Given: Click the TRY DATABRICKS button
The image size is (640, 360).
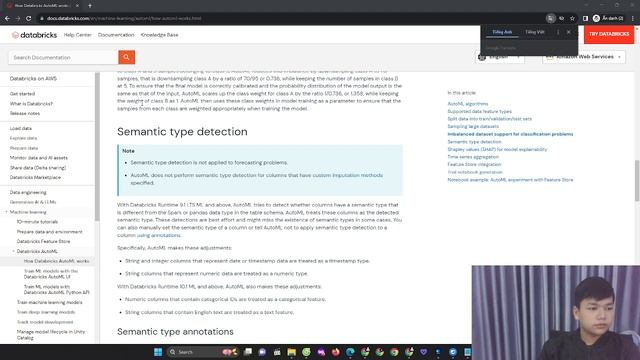Looking at the screenshot, I should [x=609, y=34].
